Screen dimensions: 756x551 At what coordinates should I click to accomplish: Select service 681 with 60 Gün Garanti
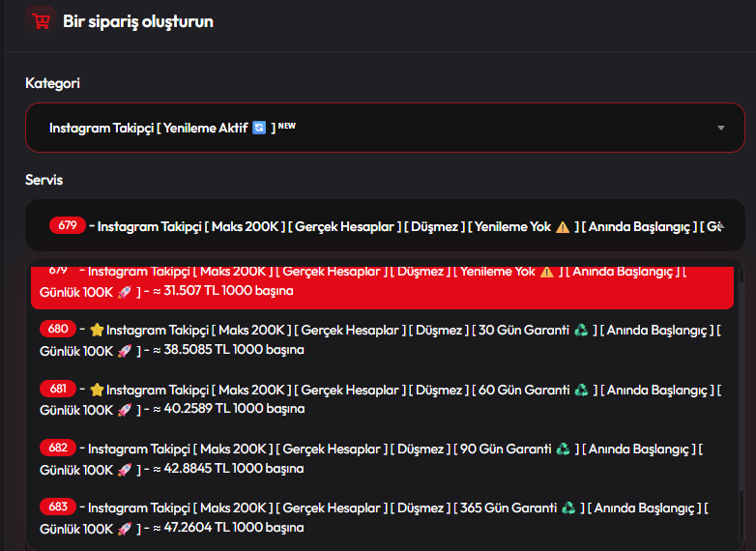pyautogui.click(x=382, y=399)
